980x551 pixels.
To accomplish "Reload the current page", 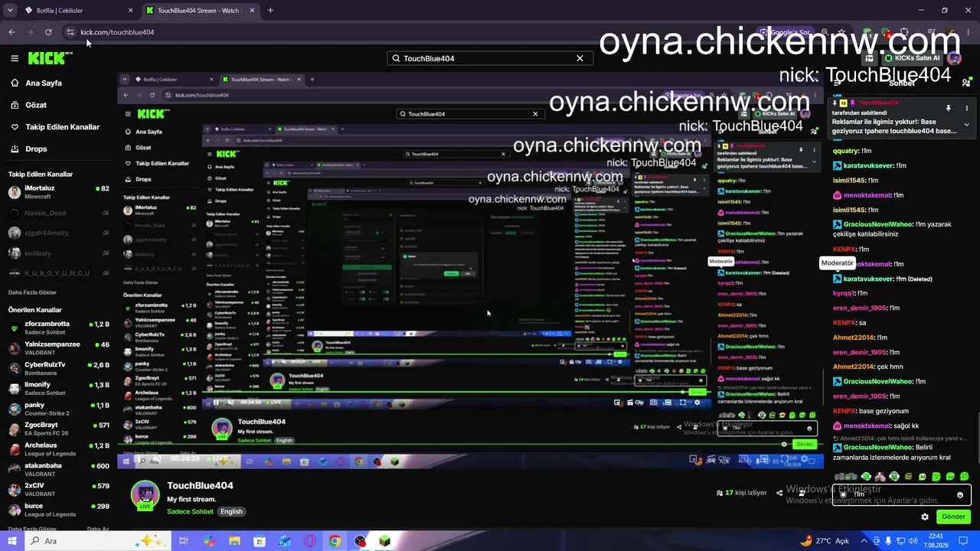I will [x=48, y=32].
